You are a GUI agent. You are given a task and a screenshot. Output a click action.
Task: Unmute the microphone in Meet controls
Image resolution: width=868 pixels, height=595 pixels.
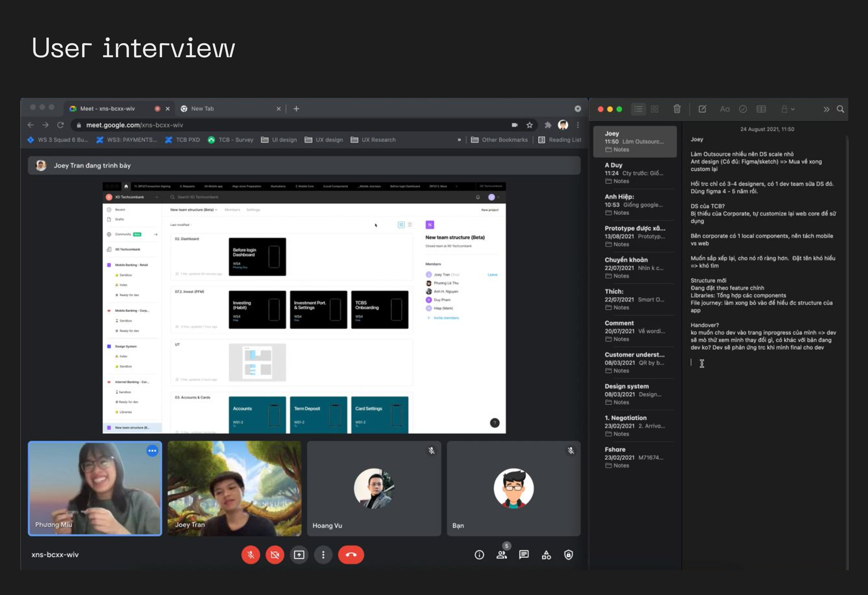[251, 555]
